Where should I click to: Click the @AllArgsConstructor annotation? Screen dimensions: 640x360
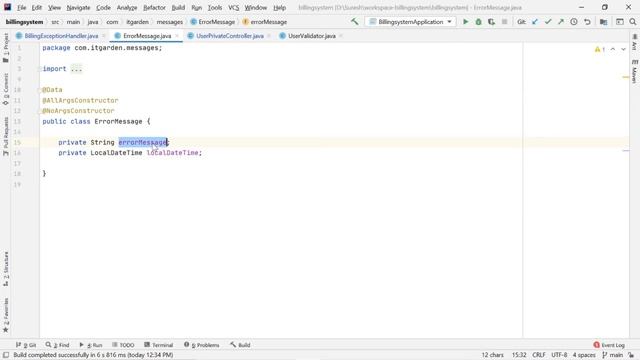click(x=80, y=100)
